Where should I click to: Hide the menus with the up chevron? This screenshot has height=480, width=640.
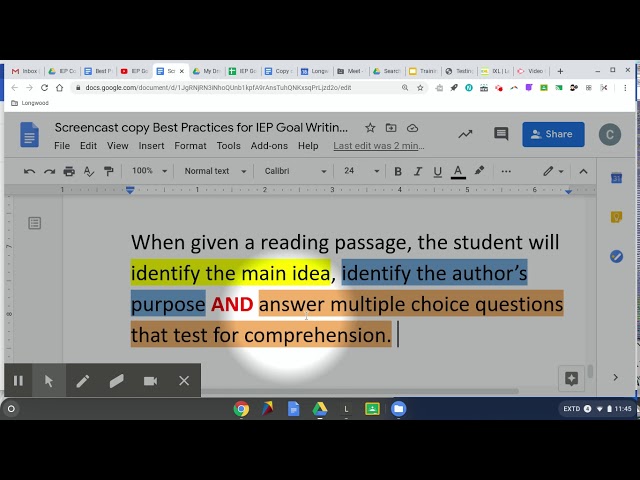pyautogui.click(x=583, y=171)
